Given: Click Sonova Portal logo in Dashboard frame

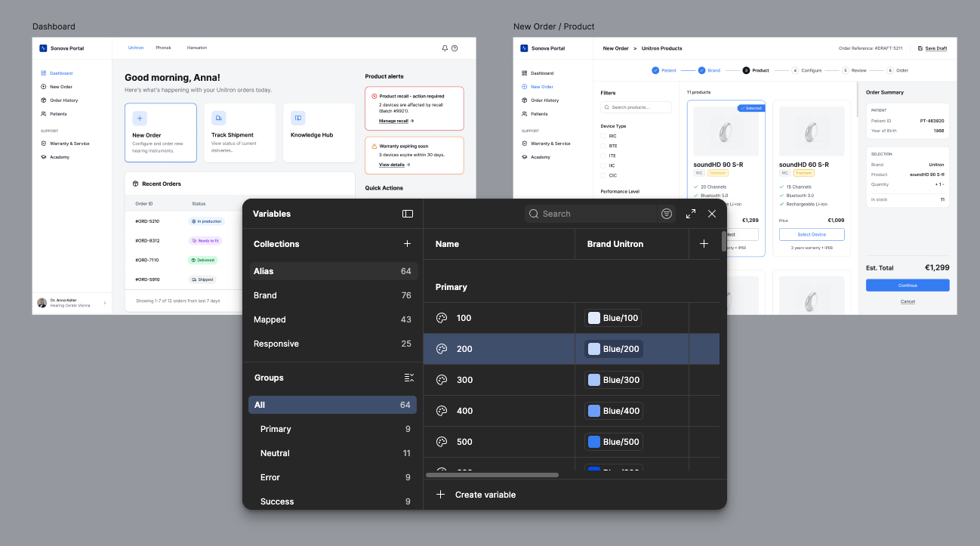Looking at the screenshot, I should [x=43, y=48].
